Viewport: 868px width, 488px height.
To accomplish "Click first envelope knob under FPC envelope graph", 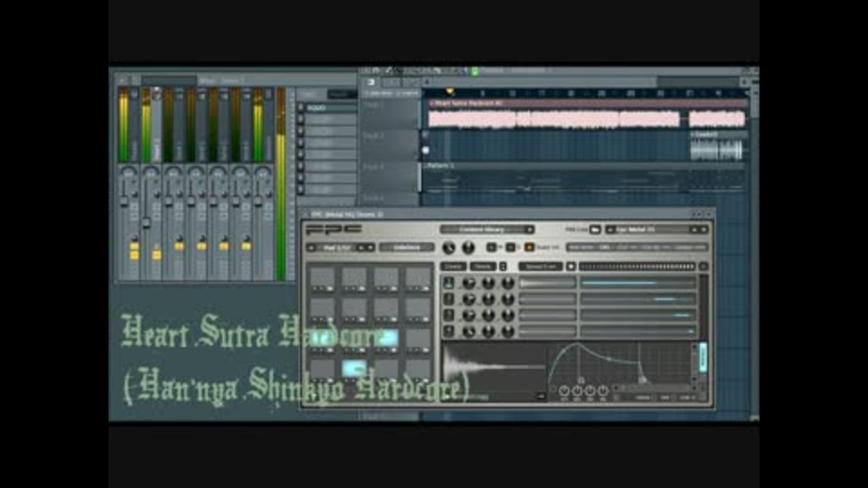I will (x=563, y=390).
